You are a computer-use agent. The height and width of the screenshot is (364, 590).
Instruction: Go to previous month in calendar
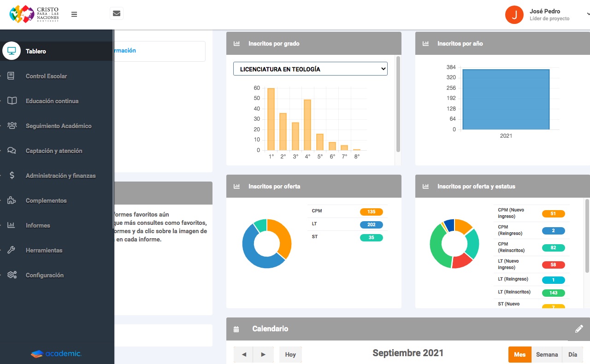click(244, 354)
